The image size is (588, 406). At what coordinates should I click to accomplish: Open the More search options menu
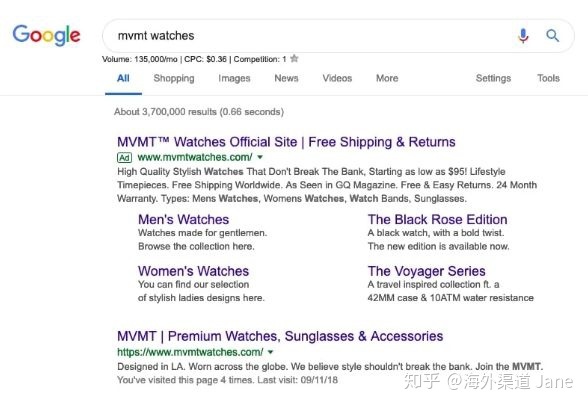387,78
